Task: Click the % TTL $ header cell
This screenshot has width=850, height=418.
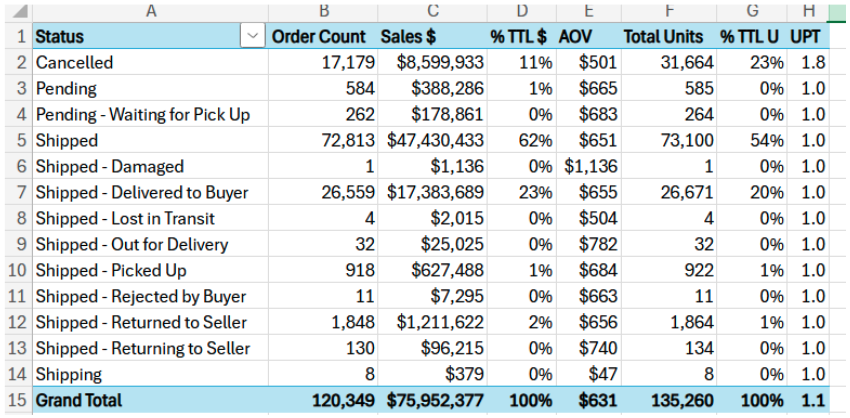Action: point(520,36)
